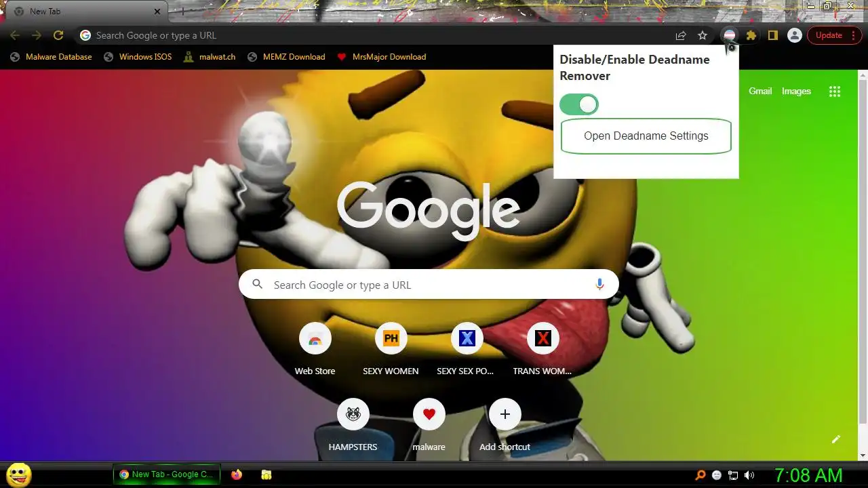Click the magnifier icon in the search box
Viewport: 868px width, 488px height.
click(x=257, y=285)
